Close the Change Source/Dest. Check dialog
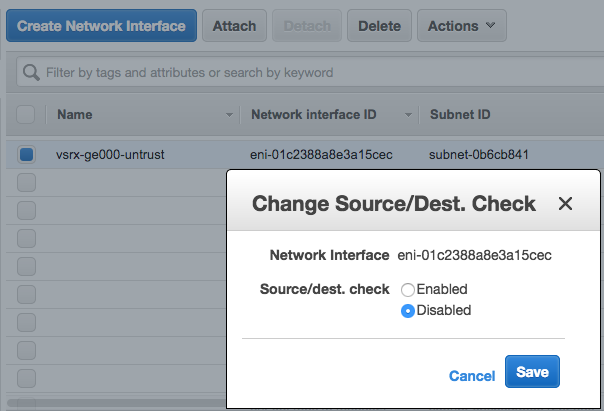Image resolution: width=604 pixels, height=411 pixels. point(565,204)
